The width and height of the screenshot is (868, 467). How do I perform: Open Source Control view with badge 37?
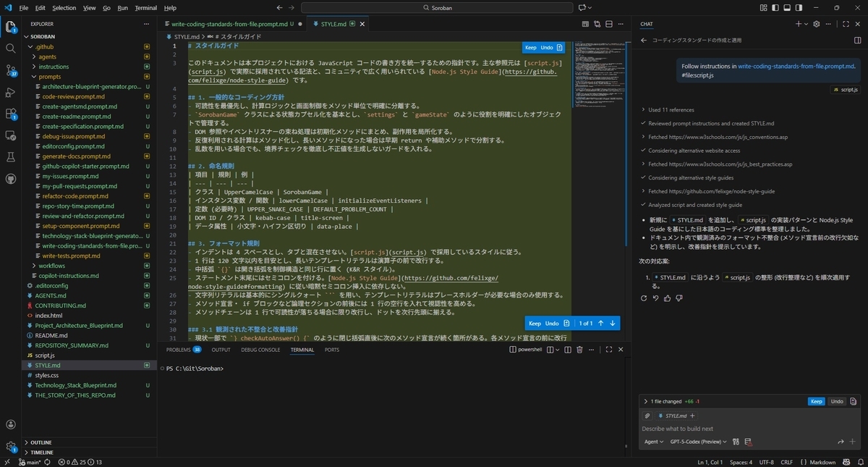pyautogui.click(x=11, y=70)
